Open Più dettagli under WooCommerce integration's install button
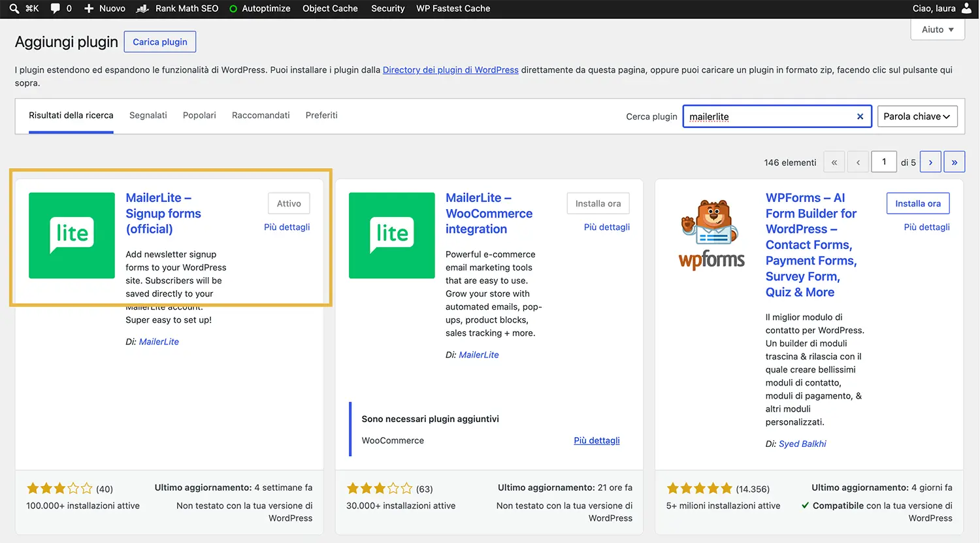980x543 pixels. point(607,227)
